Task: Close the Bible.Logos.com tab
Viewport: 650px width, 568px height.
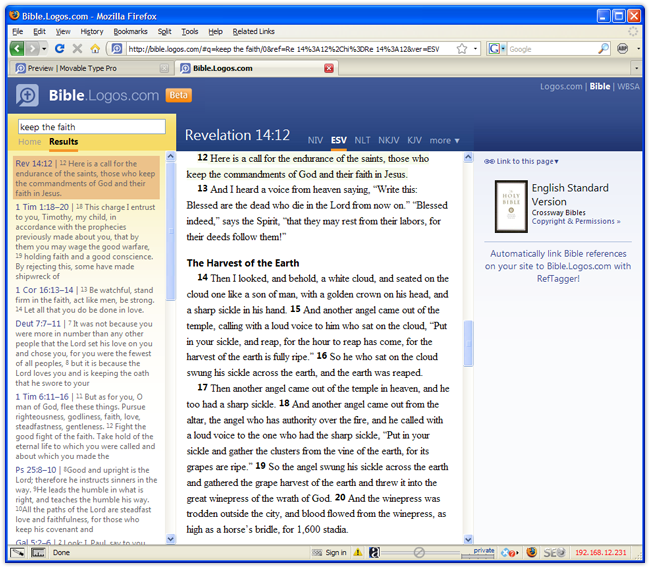Action: (329, 68)
